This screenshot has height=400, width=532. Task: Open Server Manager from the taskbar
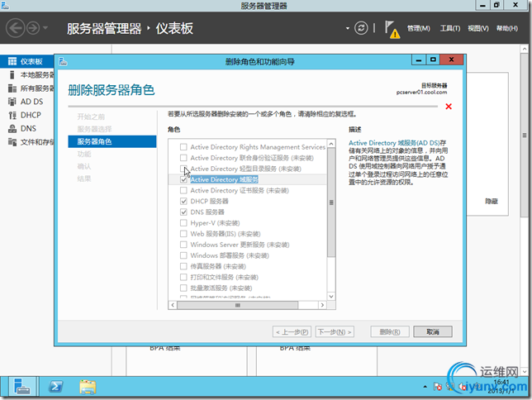(x=22, y=387)
